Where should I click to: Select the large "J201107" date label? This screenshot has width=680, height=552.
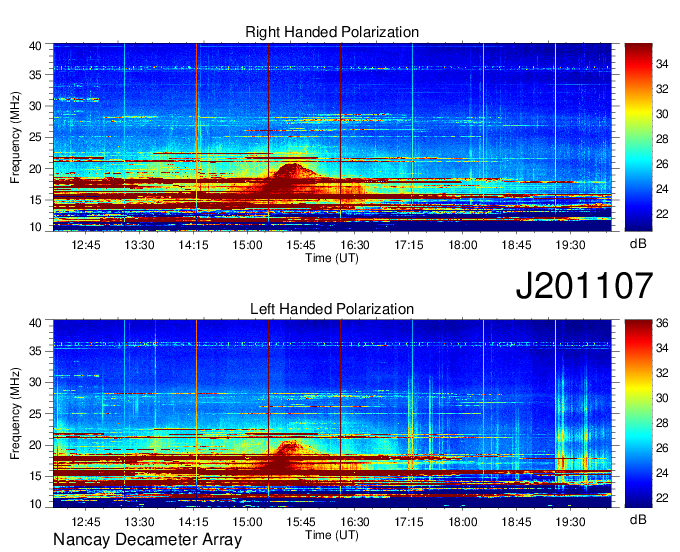point(584,286)
